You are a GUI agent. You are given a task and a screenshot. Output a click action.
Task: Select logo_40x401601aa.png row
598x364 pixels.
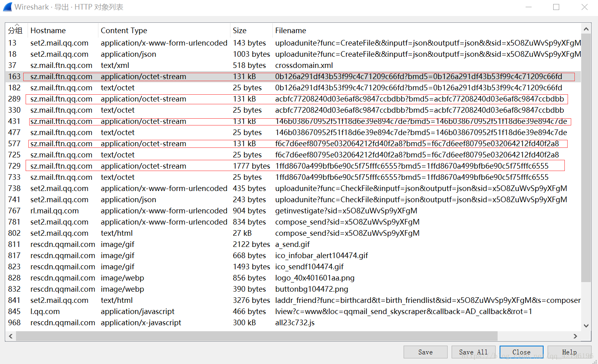[293, 278]
